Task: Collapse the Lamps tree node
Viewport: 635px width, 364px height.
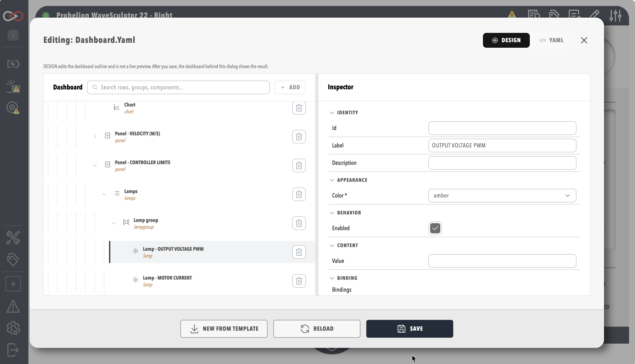Action: tap(104, 194)
